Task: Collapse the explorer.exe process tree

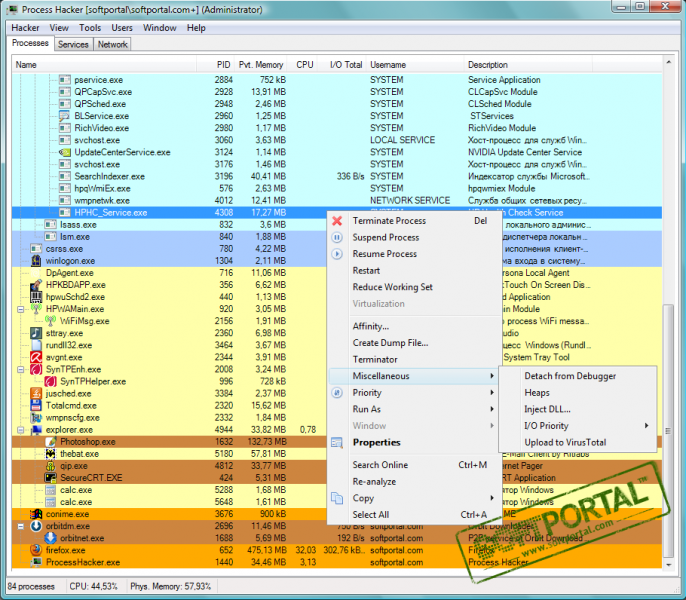Action: point(22,430)
